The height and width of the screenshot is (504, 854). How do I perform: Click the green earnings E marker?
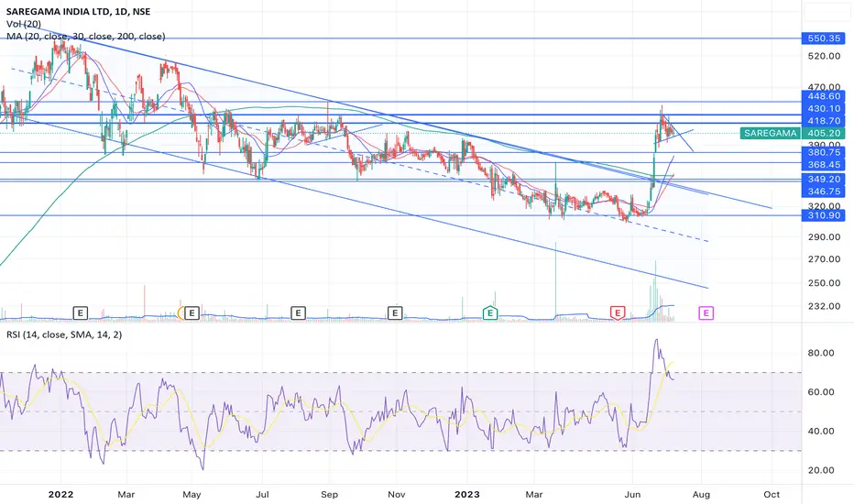pyautogui.click(x=490, y=312)
